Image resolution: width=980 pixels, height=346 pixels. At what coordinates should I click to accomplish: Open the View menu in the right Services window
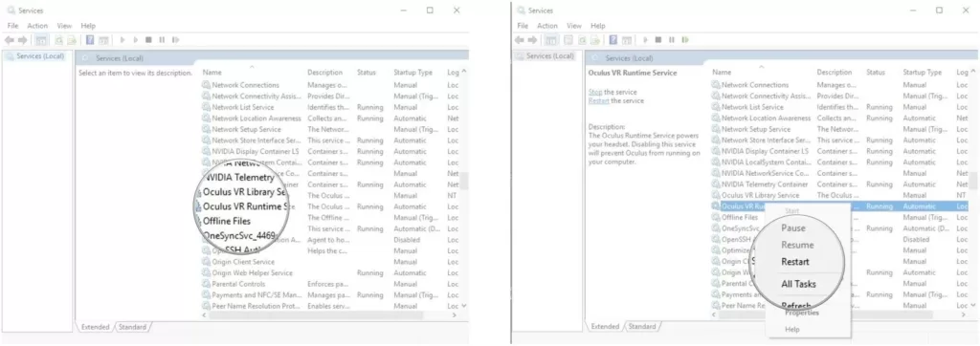tap(574, 26)
